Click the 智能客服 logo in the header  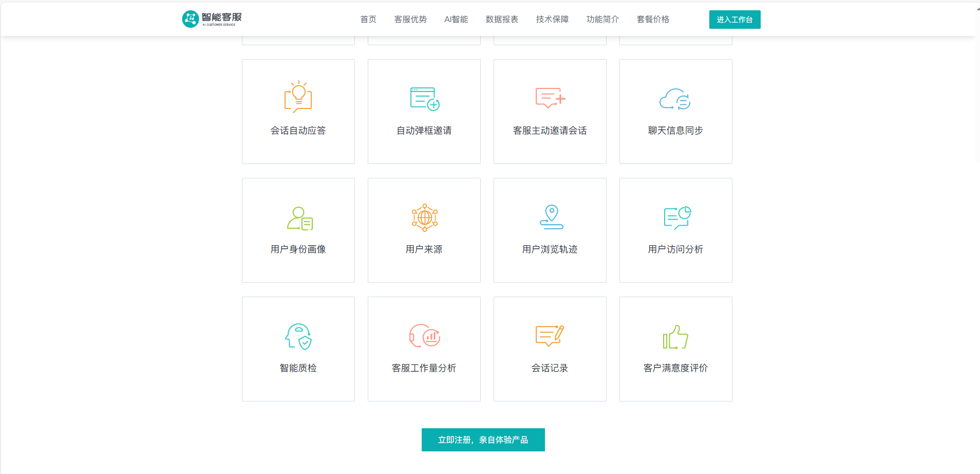click(212, 19)
